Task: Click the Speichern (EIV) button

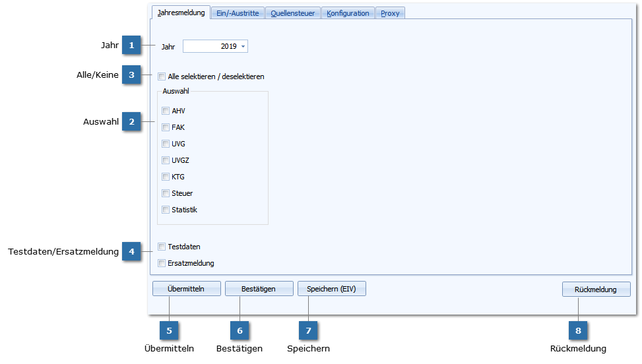Action: coord(331,289)
